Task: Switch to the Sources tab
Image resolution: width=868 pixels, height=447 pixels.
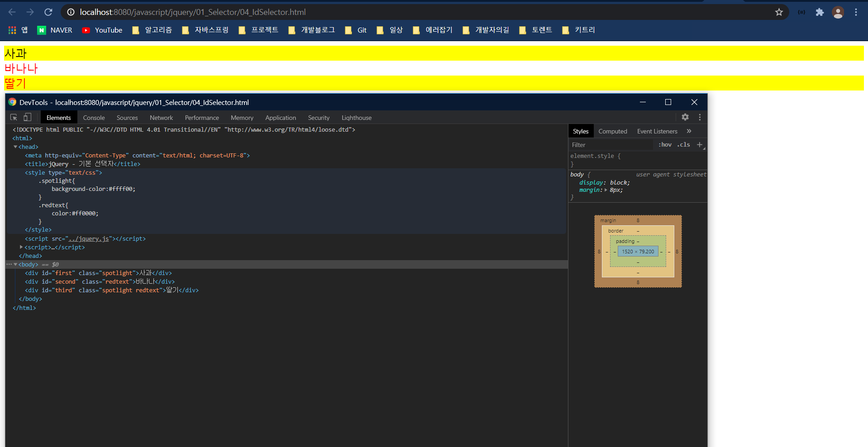Action: click(x=127, y=118)
